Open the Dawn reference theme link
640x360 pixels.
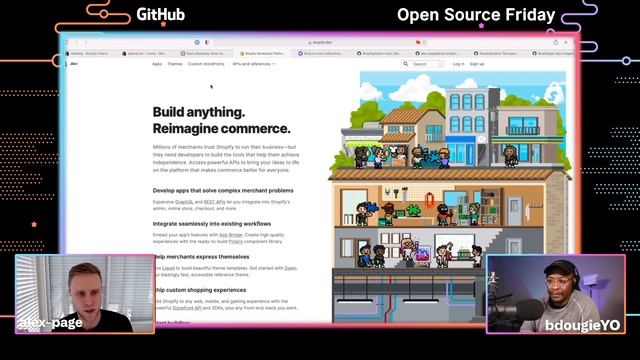click(x=291, y=268)
